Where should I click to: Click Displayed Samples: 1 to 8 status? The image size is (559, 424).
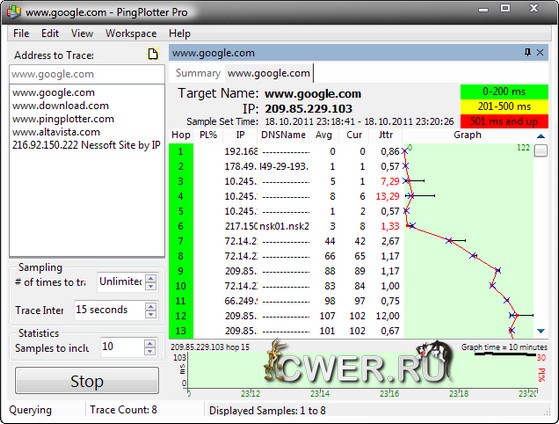pos(267,410)
